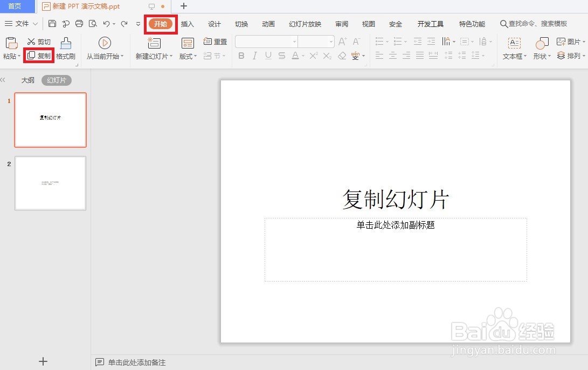Toggle Bold formatting

point(241,56)
